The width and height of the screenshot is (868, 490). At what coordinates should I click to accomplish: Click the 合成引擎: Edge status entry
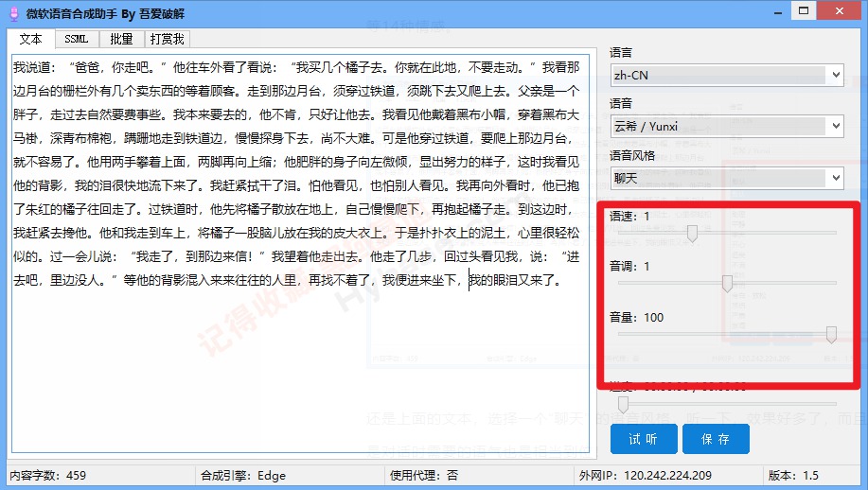coord(243,476)
